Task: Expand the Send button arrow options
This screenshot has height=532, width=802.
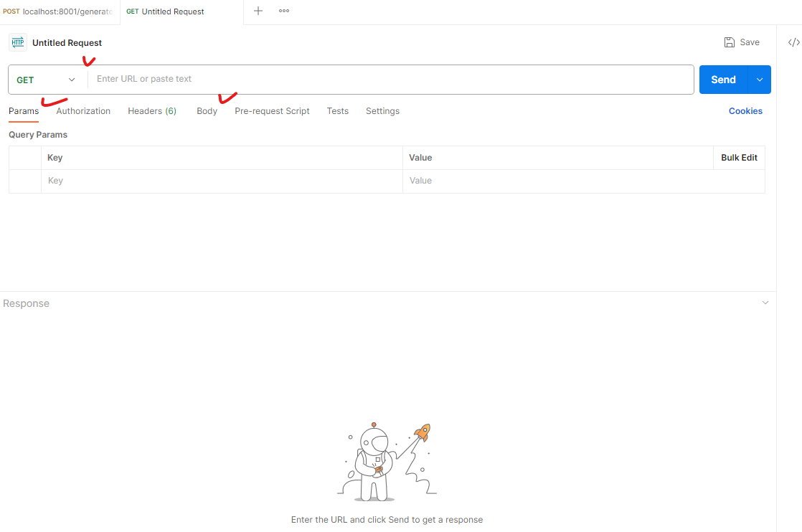Action: [760, 80]
